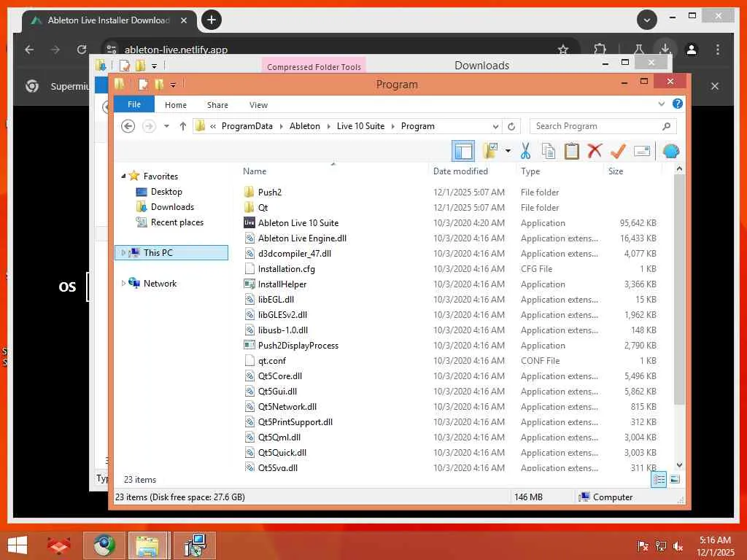Open the Windows Start button
This screenshot has width=747, height=560.
18,545
